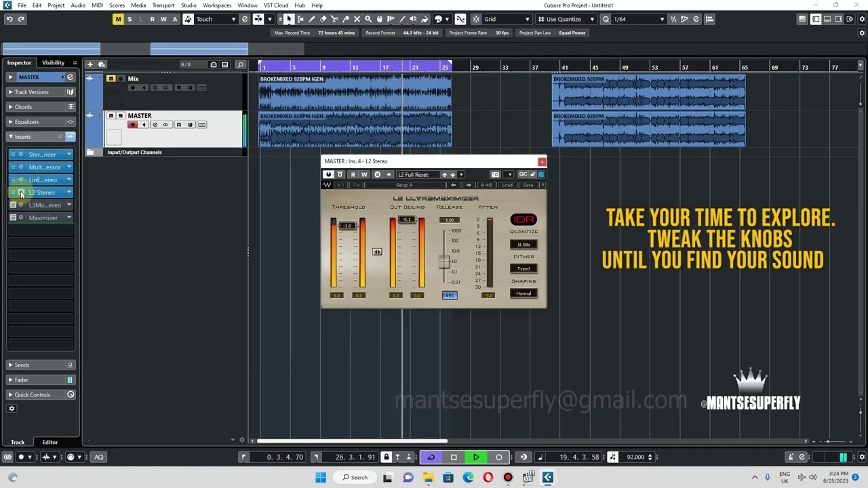Screen dimensions: 868x488
Task: Click the Normal shaping button
Action: click(x=524, y=293)
